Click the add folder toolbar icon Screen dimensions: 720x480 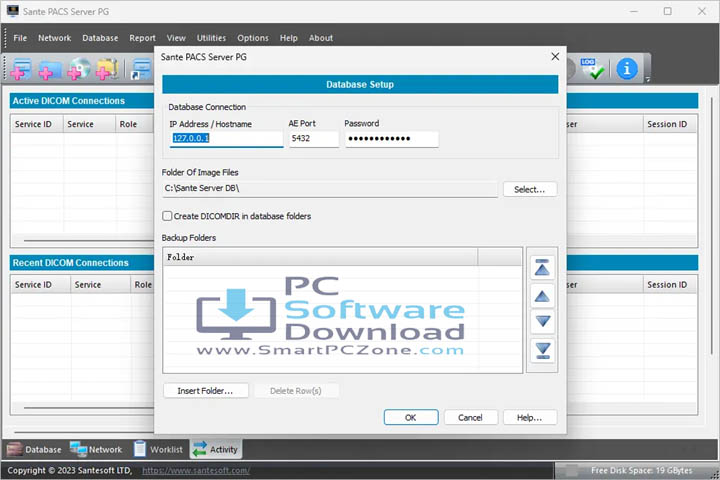(x=50, y=69)
